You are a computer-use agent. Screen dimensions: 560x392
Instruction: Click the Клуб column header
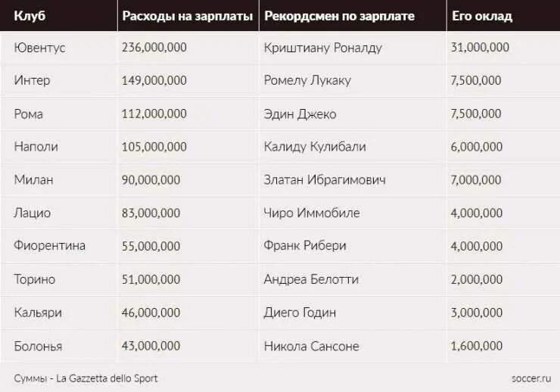[x=30, y=16]
